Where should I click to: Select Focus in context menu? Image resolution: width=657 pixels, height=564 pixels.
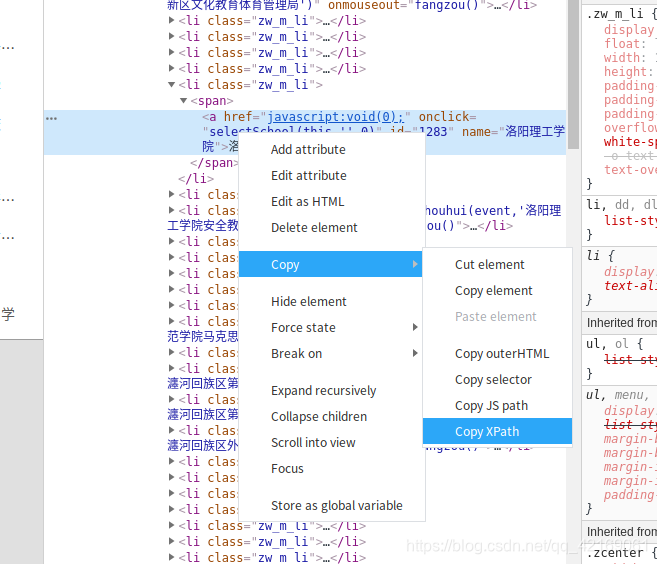[x=287, y=468]
